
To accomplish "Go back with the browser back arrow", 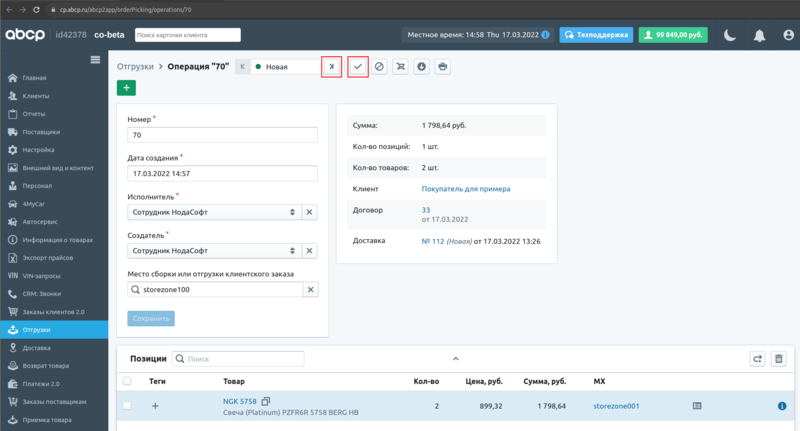I will pos(9,10).
